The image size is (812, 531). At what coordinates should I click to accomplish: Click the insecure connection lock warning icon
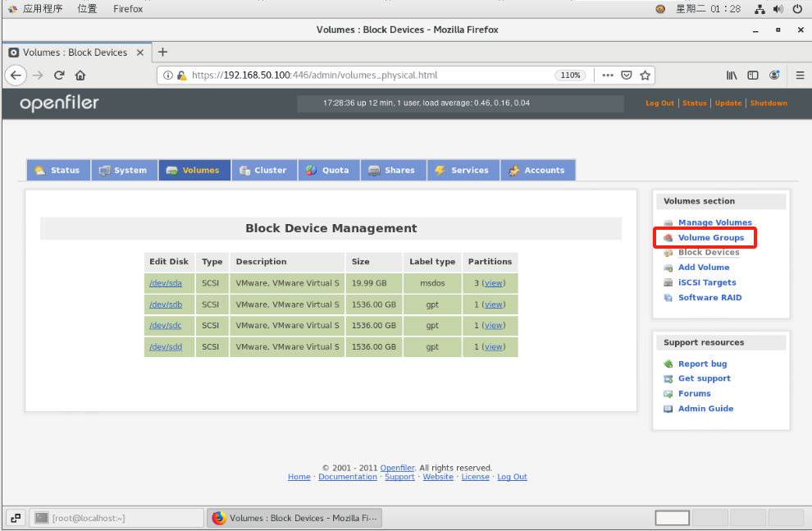[x=181, y=76]
